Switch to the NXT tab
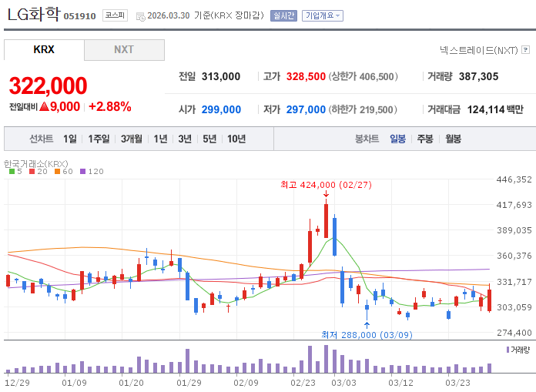Image resolution: width=536 pixels, height=392 pixels. pyautogui.click(x=124, y=49)
